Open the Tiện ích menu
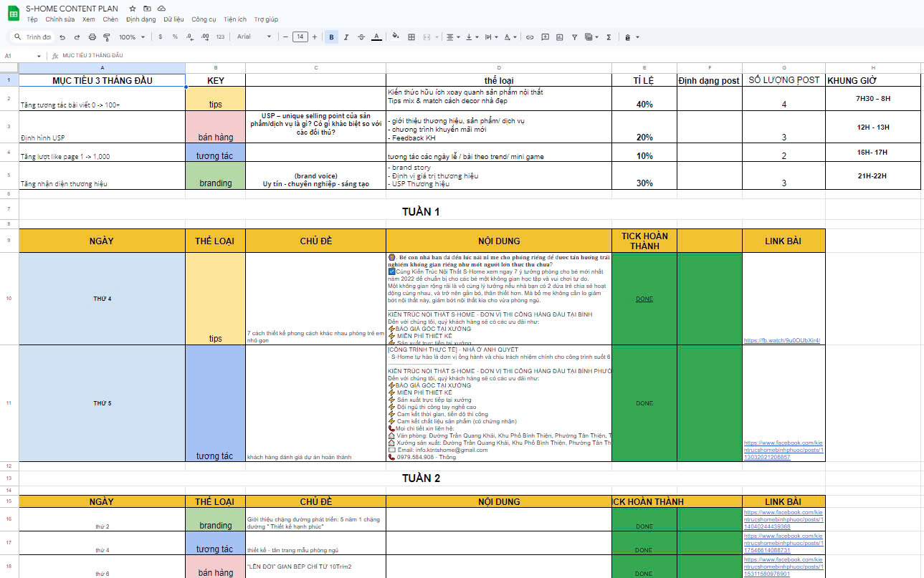The image size is (924, 578). tap(235, 19)
